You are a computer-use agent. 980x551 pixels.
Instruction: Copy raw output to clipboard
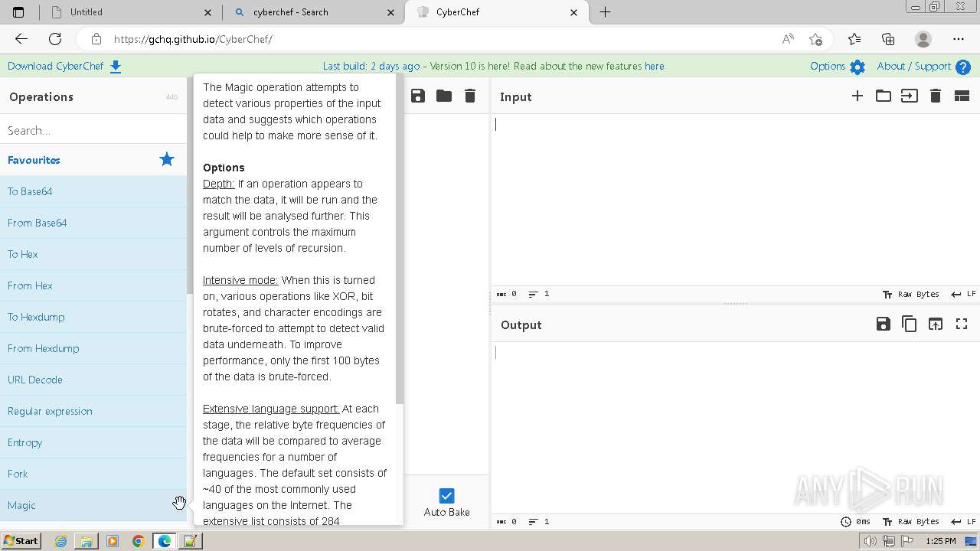point(910,324)
